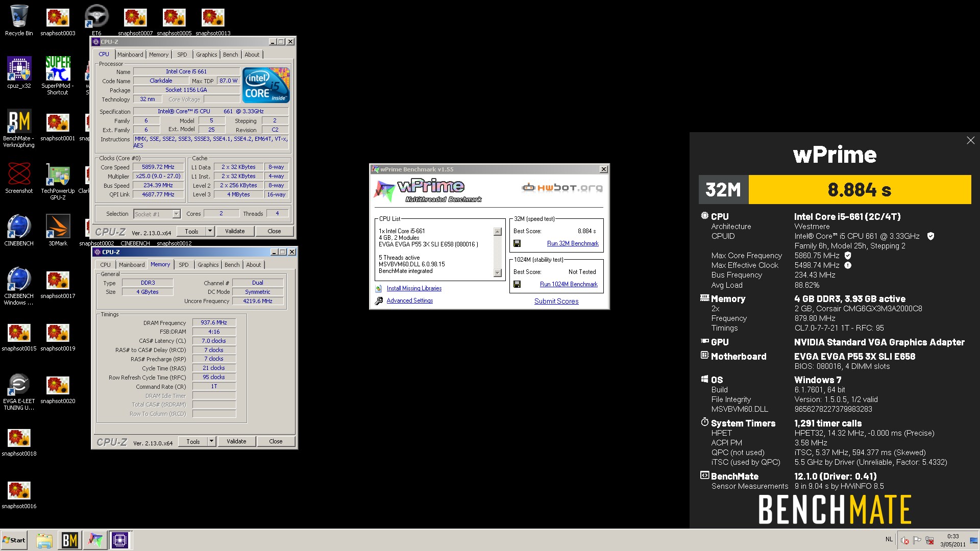
Task: Launch cpuz_x32 desktop shortcut
Action: pyautogui.click(x=19, y=72)
